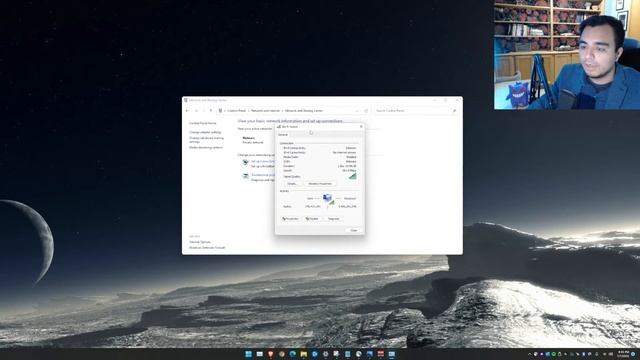This screenshot has width=640, height=360.
Task: Launch Microsoft Edge from the taskbar
Action: [x=293, y=354]
